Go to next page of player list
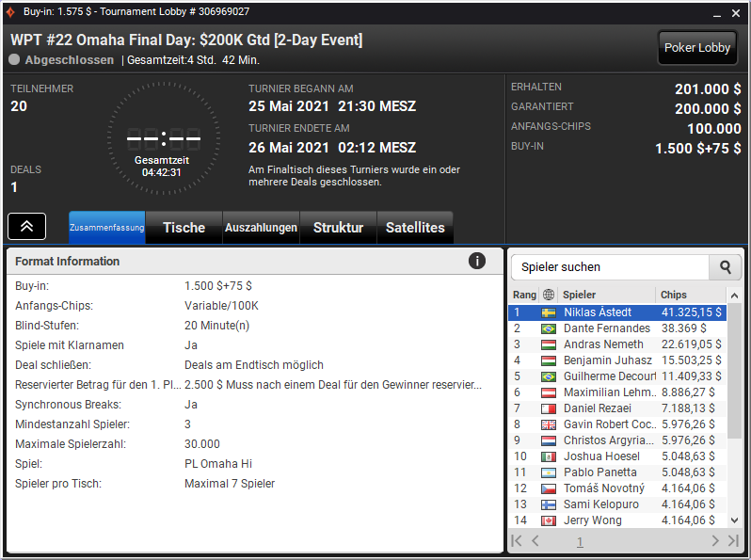This screenshot has height=560, width=751. (x=715, y=541)
